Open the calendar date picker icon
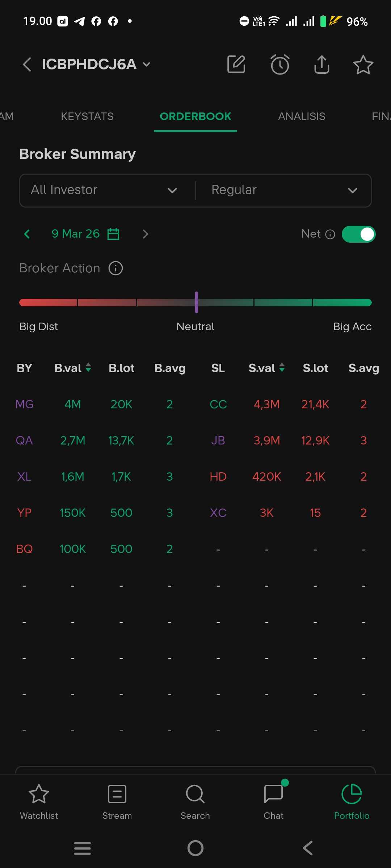Image resolution: width=391 pixels, height=868 pixels. (x=113, y=234)
